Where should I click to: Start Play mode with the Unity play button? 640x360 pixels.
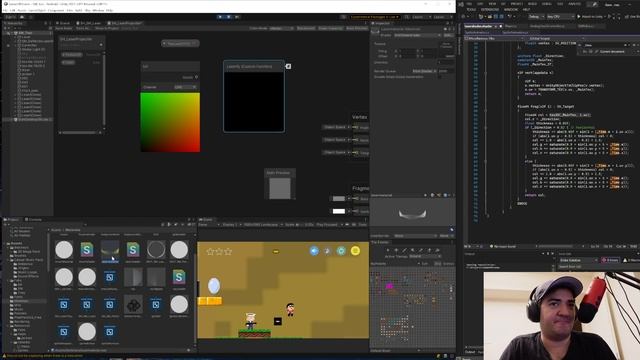click(x=220, y=17)
